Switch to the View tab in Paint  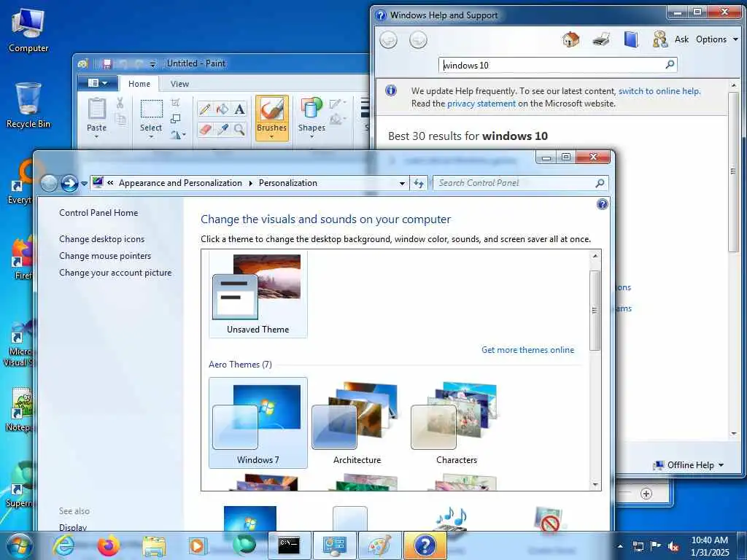tap(179, 84)
